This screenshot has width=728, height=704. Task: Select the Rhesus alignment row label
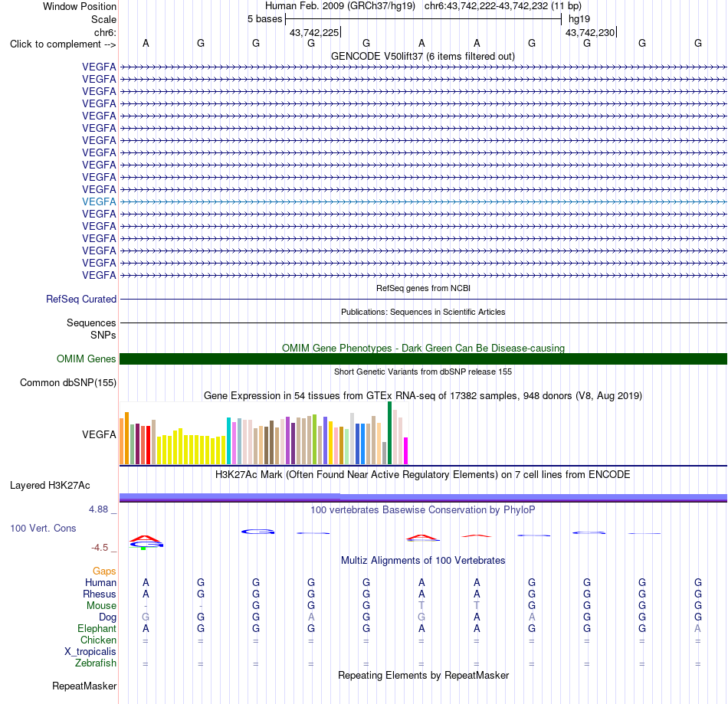point(100,594)
